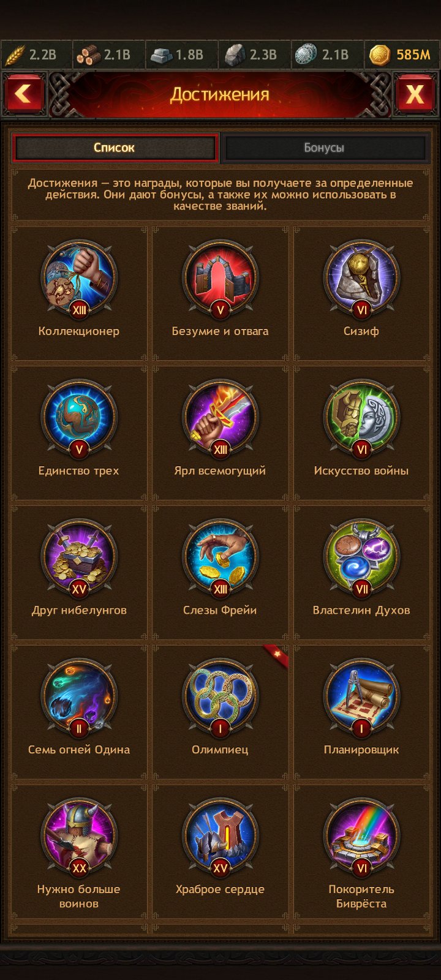
Task: Select the Храброе сердце achievement
Action: [x=220, y=837]
